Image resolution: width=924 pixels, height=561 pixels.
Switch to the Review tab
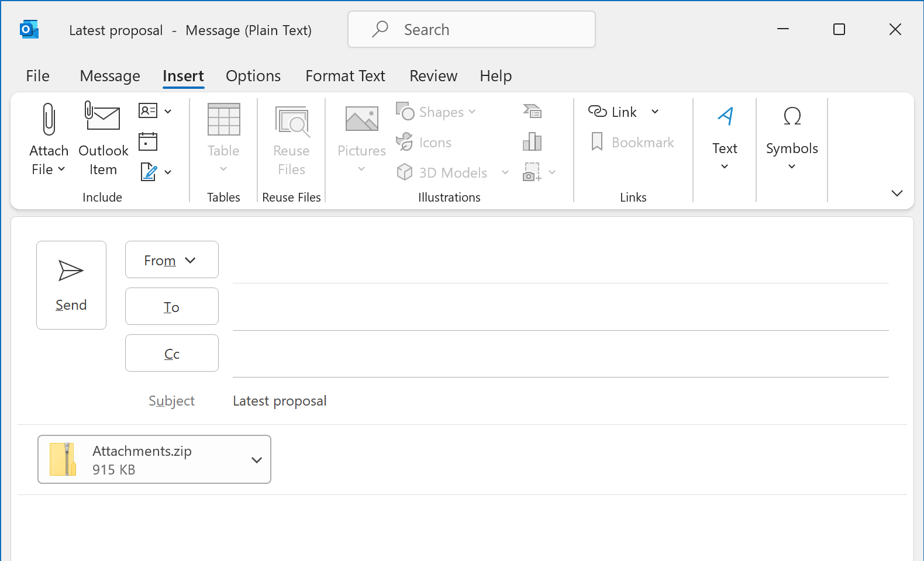tap(433, 76)
